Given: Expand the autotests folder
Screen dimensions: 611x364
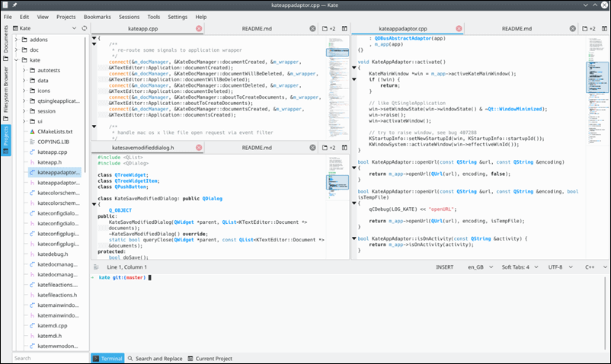Looking at the screenshot, I should (x=24, y=70).
